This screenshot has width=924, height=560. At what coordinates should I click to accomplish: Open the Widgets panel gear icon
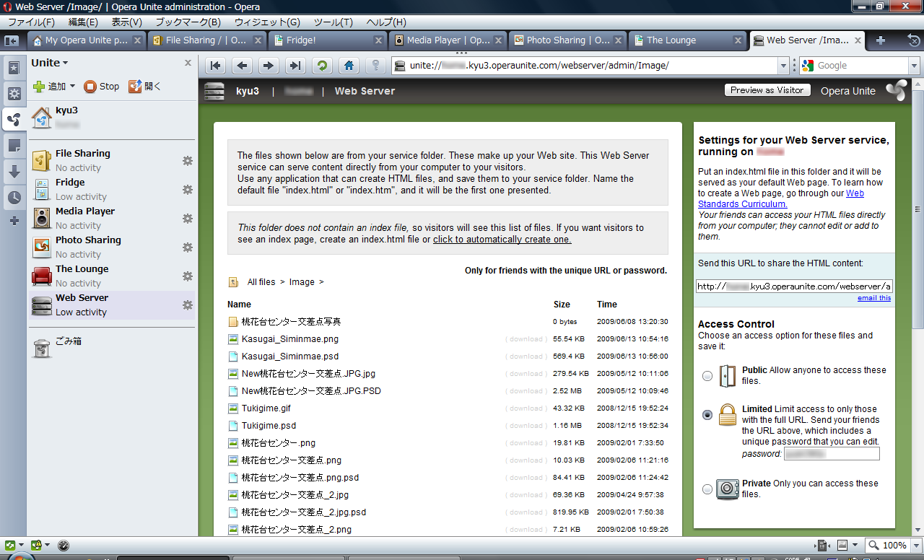14,94
